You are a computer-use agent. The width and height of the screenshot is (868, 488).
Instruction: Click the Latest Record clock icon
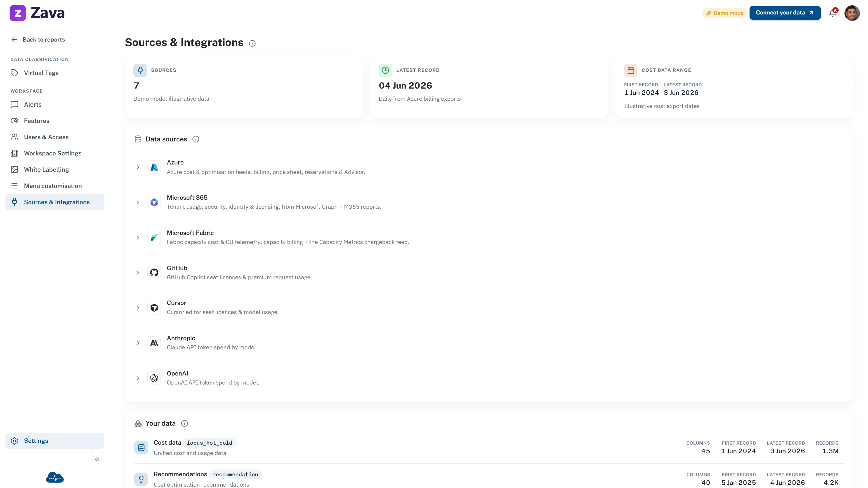tap(385, 70)
